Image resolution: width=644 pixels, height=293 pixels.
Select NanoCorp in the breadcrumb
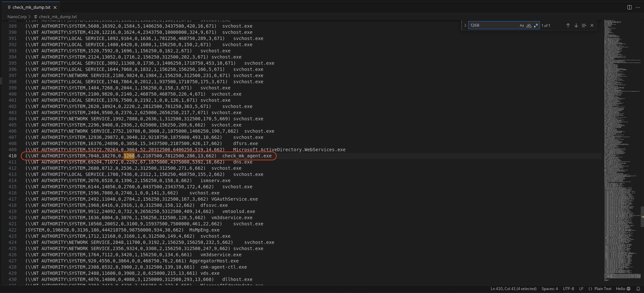(x=17, y=17)
